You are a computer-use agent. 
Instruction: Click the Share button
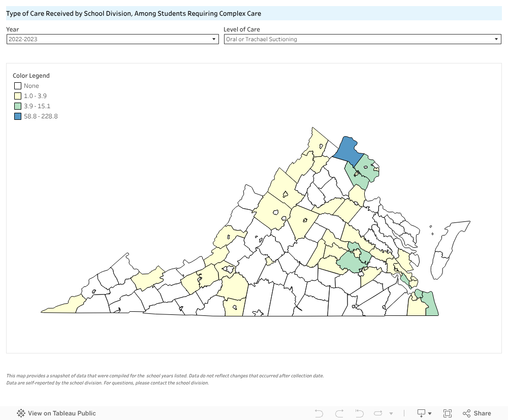[x=477, y=413]
